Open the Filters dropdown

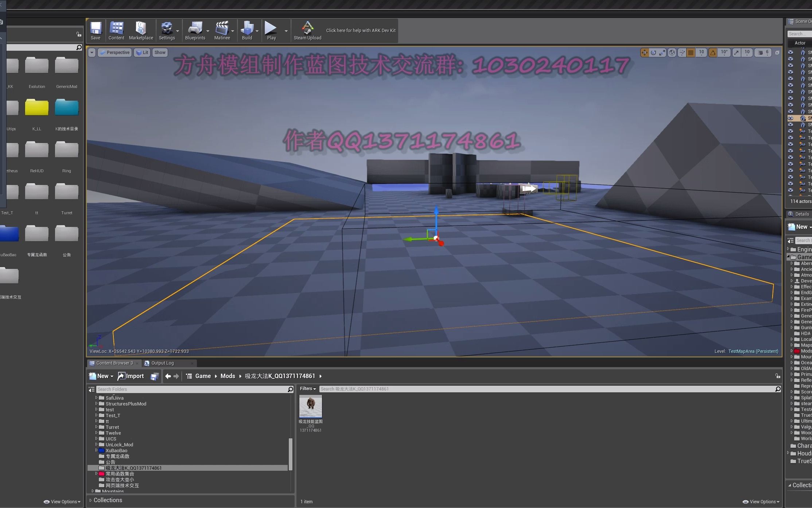coord(308,389)
